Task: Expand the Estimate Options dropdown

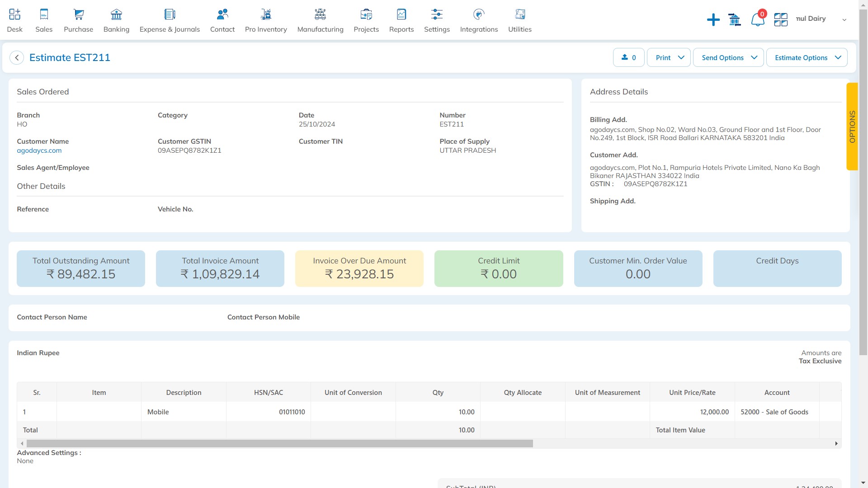Action: point(807,57)
